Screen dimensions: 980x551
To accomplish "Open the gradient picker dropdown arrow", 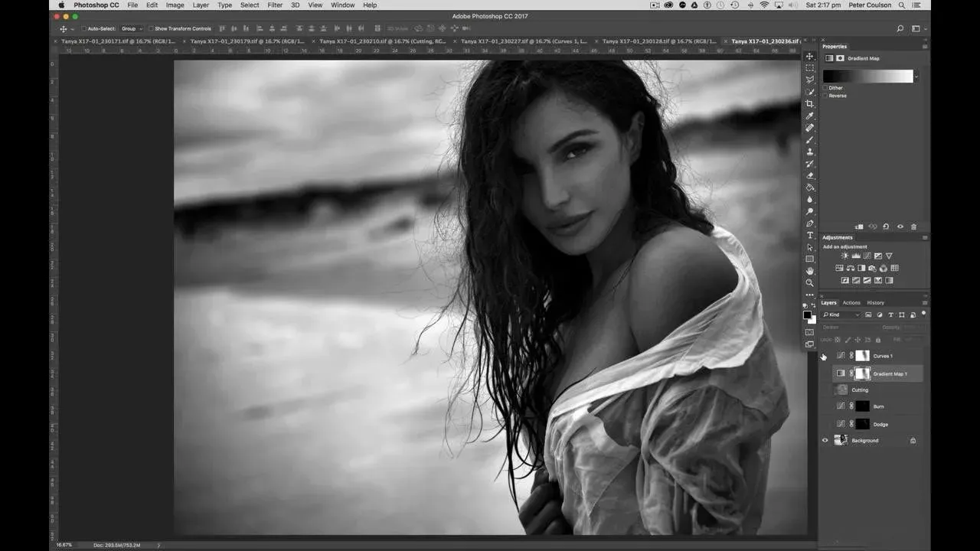I will [x=916, y=77].
